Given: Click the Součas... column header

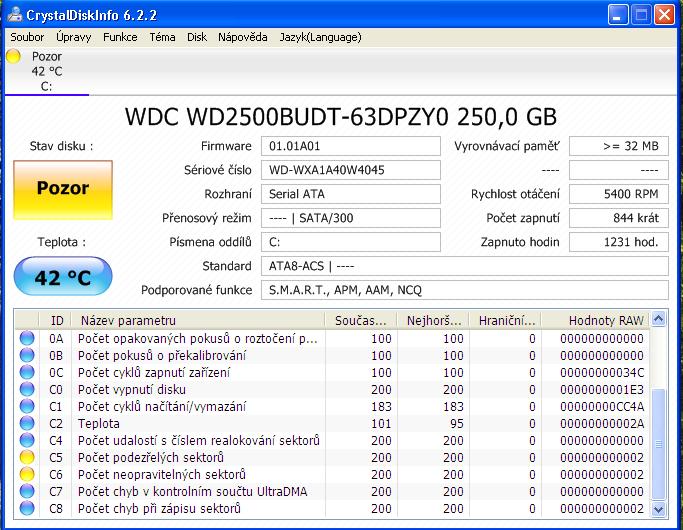Looking at the screenshot, I should pyautogui.click(x=361, y=321).
